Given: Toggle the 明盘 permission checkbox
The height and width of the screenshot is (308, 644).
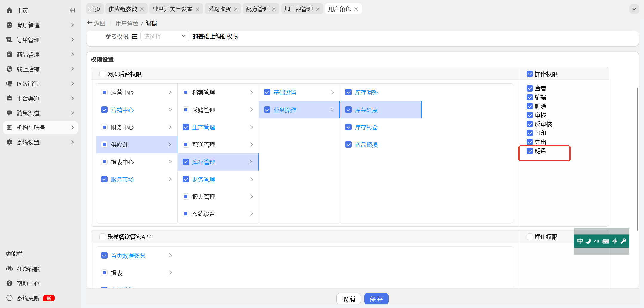Looking at the screenshot, I should pyautogui.click(x=530, y=151).
